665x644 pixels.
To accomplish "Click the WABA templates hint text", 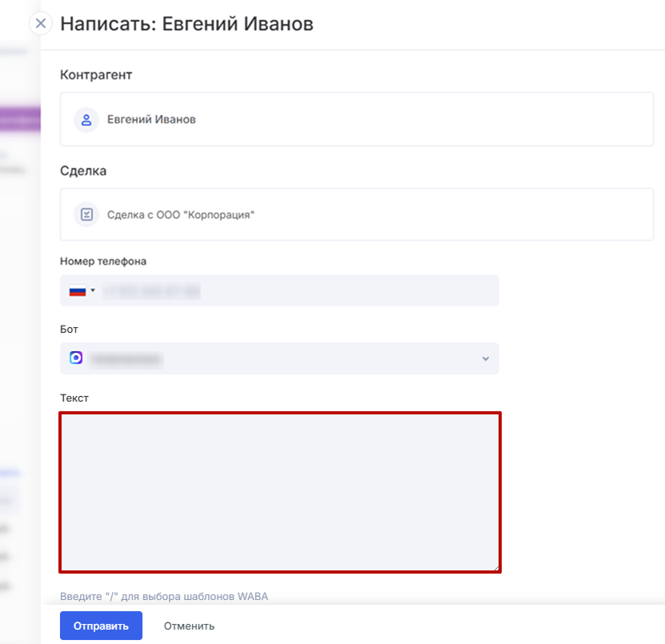I will coord(164,596).
